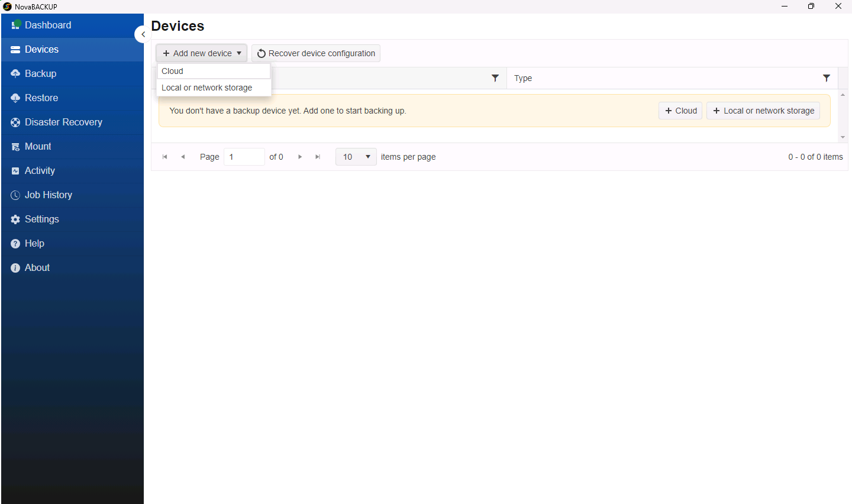Click the grid scrollbar down arrow
Image resolution: width=852 pixels, height=504 pixels.
[843, 137]
